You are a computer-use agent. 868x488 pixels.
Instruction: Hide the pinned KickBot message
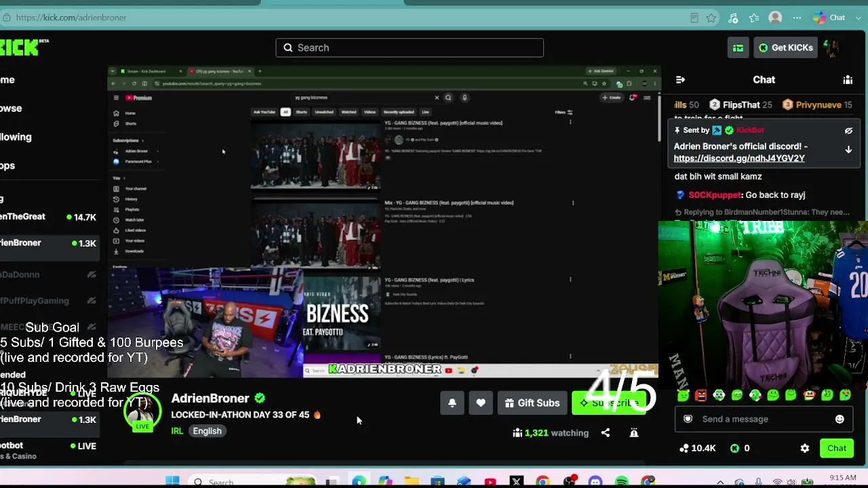tap(848, 131)
